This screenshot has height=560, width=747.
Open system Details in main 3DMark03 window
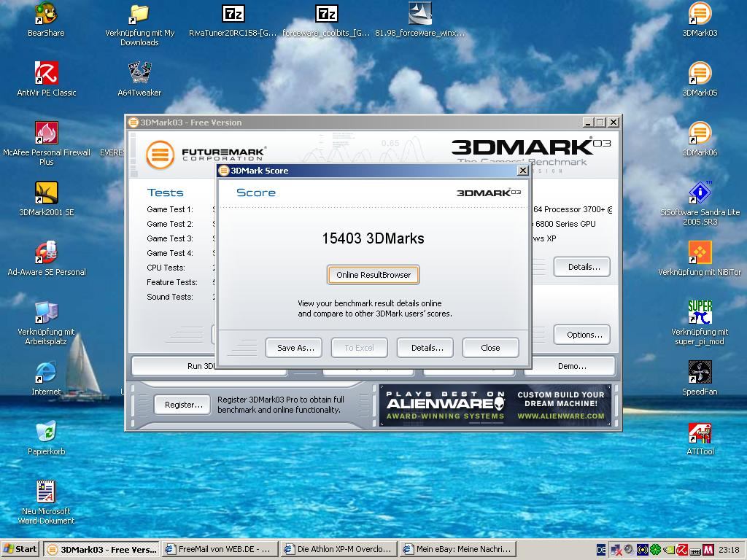pos(581,267)
